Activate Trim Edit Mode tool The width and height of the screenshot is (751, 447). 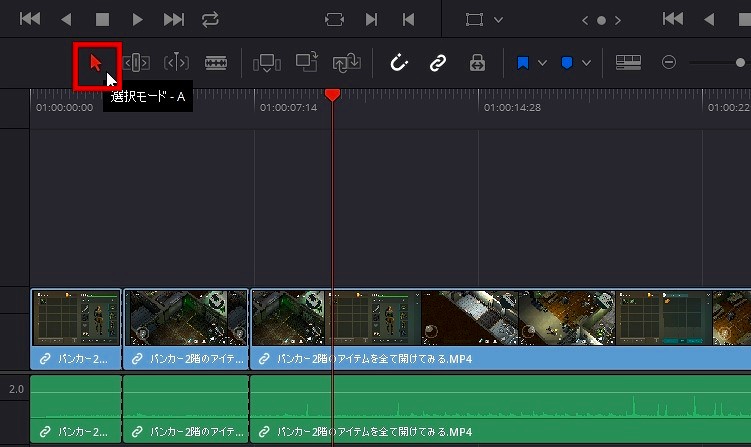[x=136, y=63]
